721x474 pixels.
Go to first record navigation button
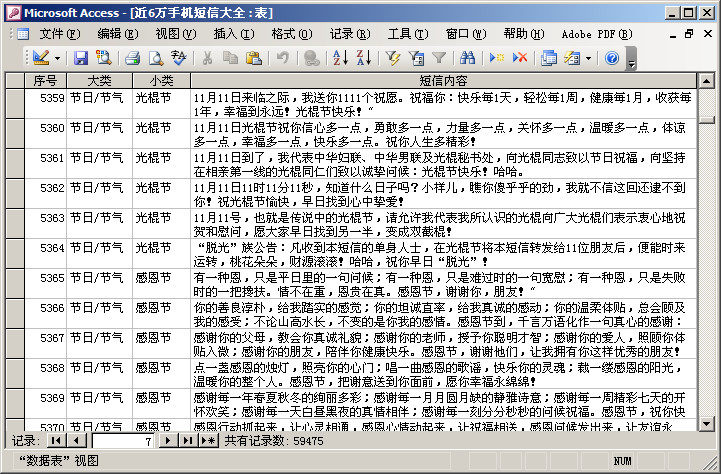(56, 440)
